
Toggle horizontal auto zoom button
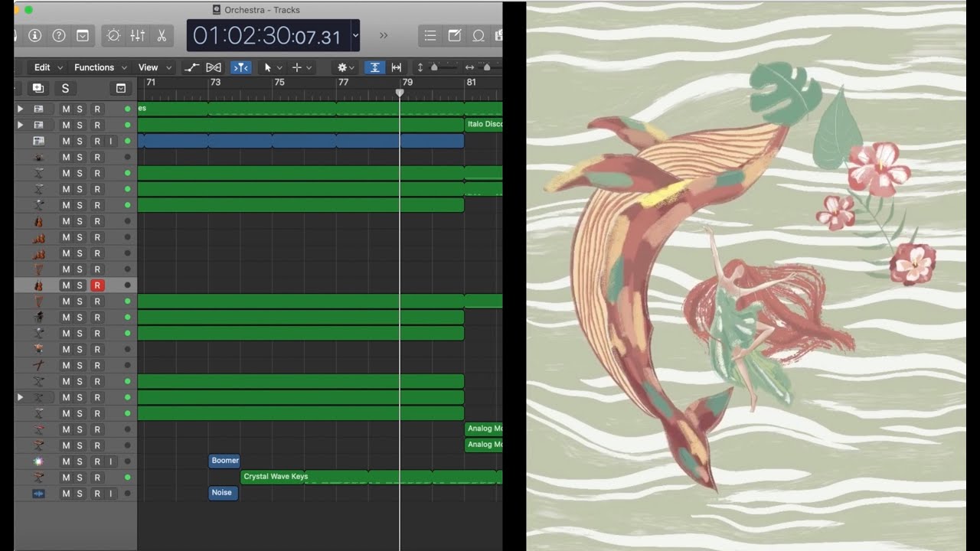(397, 67)
